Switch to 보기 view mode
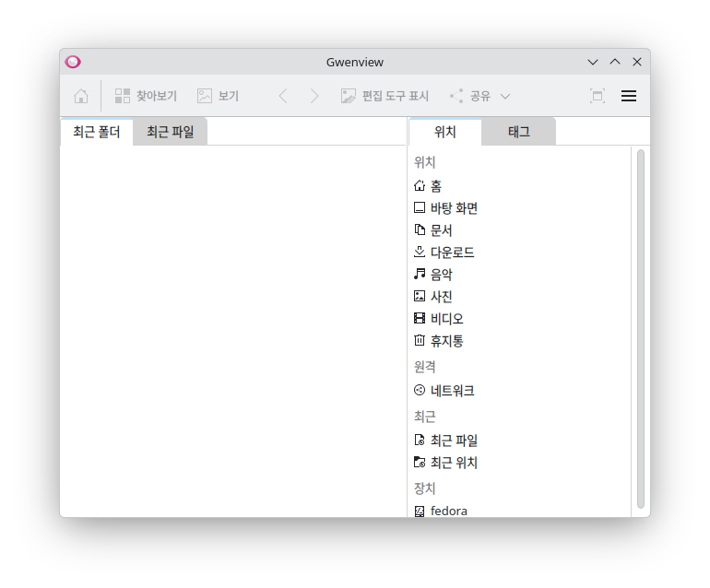The height and width of the screenshot is (588, 710). coord(219,96)
